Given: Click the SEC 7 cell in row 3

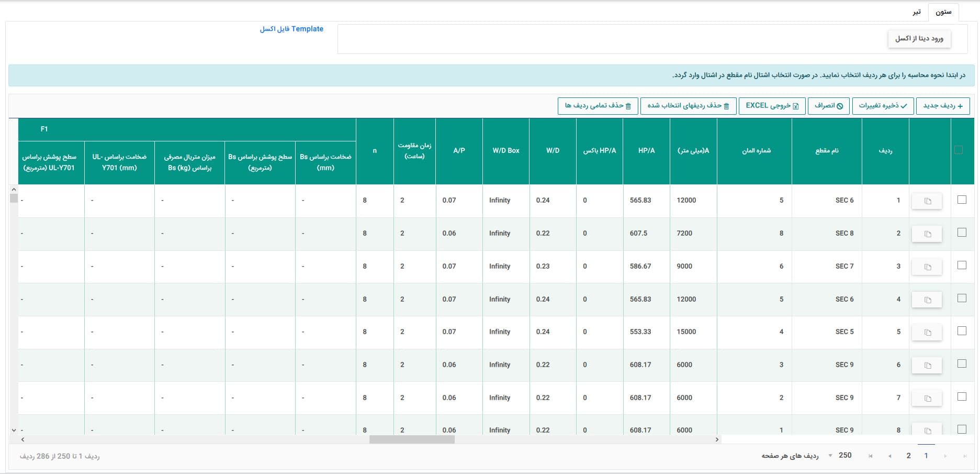Looking at the screenshot, I should [827, 267].
